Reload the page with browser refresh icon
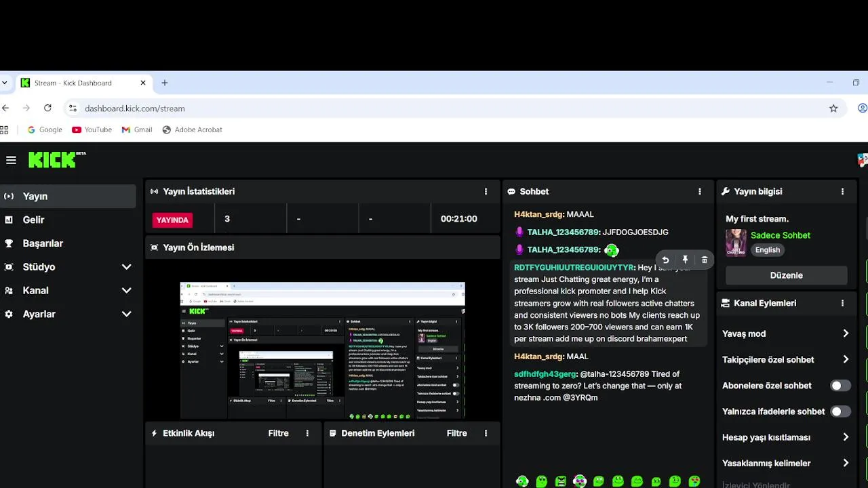This screenshot has width=868, height=488. tap(47, 108)
